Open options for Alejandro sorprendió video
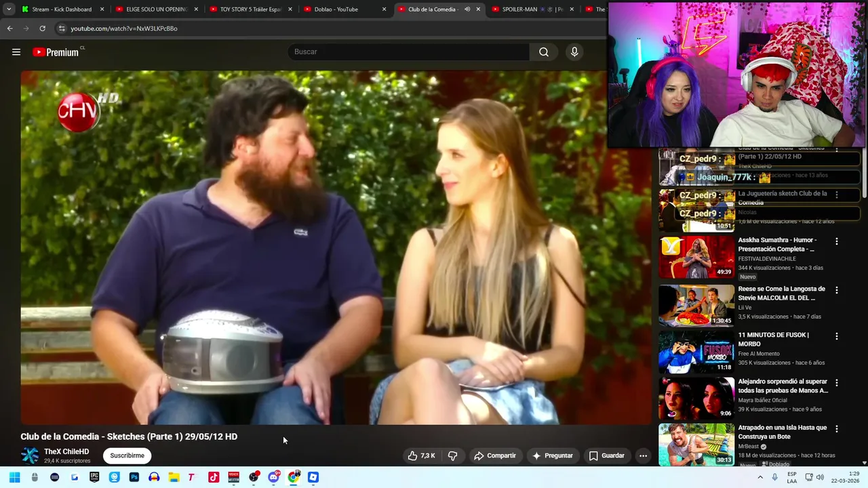The height and width of the screenshot is (488, 868). (837, 383)
